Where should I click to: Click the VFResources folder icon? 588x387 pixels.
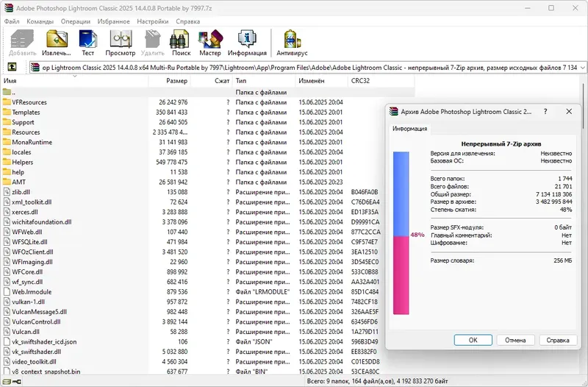coord(7,102)
